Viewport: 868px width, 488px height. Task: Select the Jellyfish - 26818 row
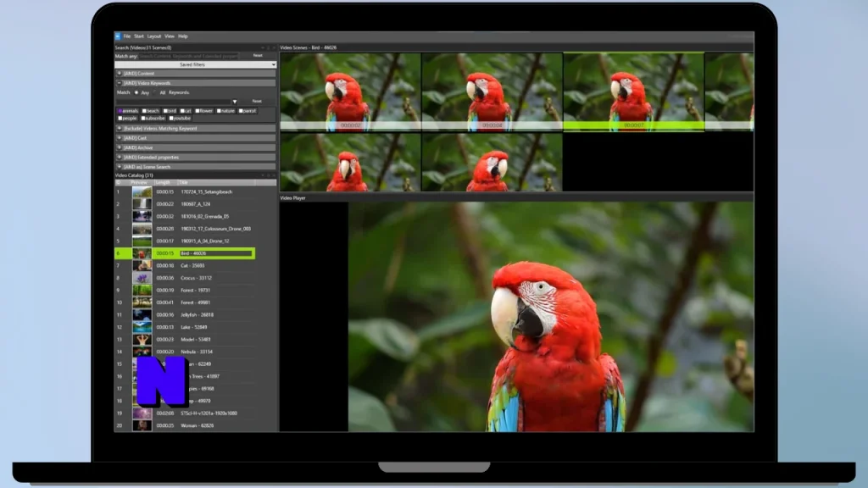click(185, 315)
